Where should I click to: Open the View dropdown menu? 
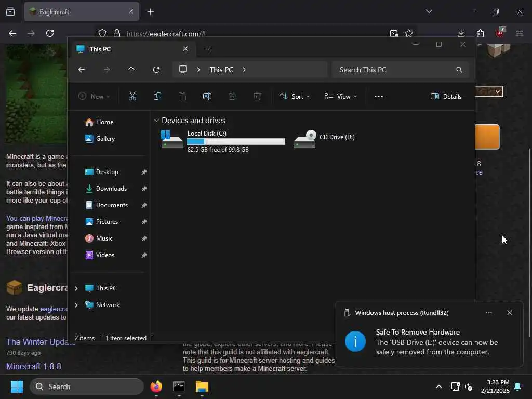point(341,96)
